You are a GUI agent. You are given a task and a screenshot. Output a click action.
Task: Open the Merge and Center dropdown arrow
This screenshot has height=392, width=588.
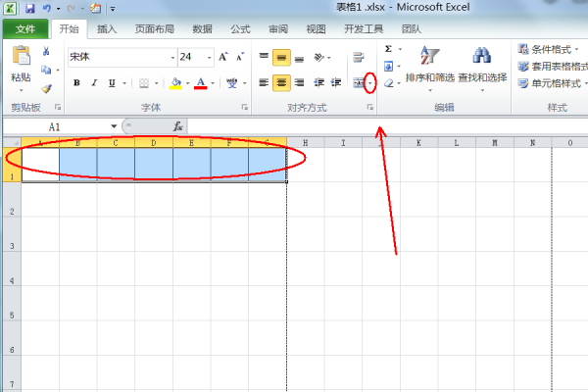click(x=369, y=83)
